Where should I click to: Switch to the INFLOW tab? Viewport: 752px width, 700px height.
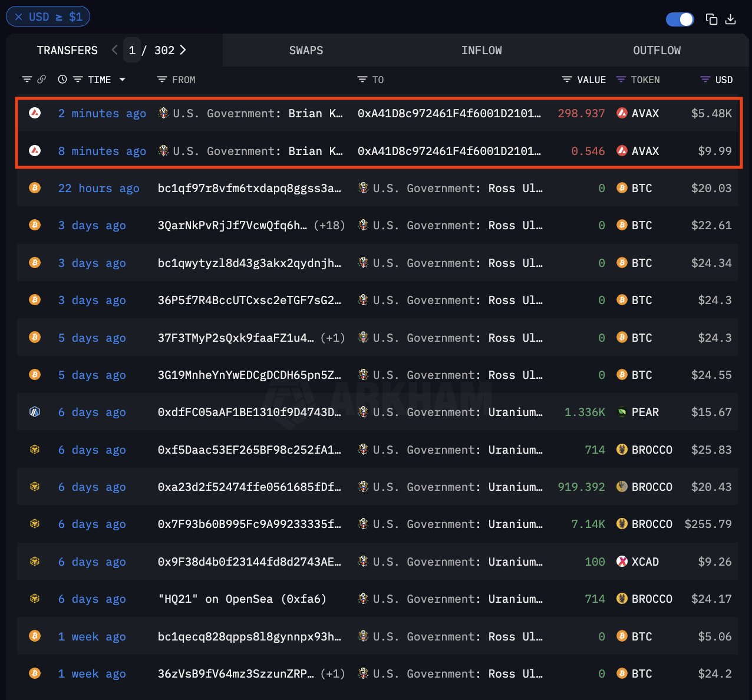[x=481, y=51]
